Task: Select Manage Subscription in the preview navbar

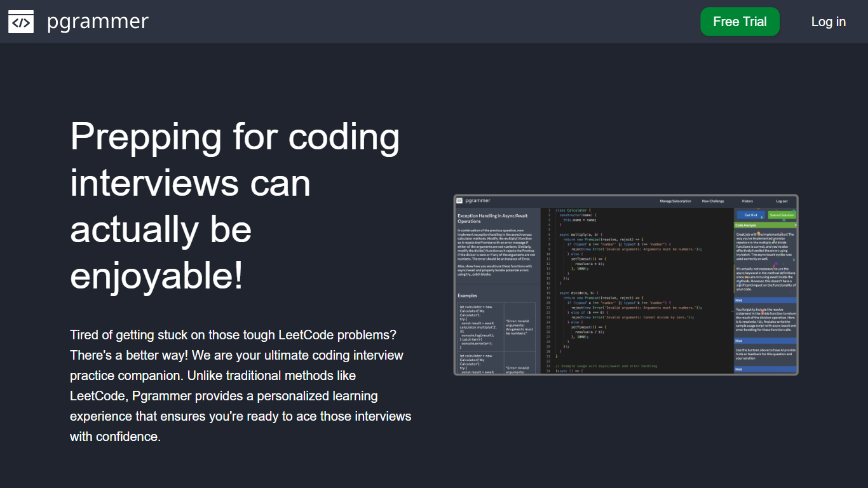Action: tap(675, 201)
